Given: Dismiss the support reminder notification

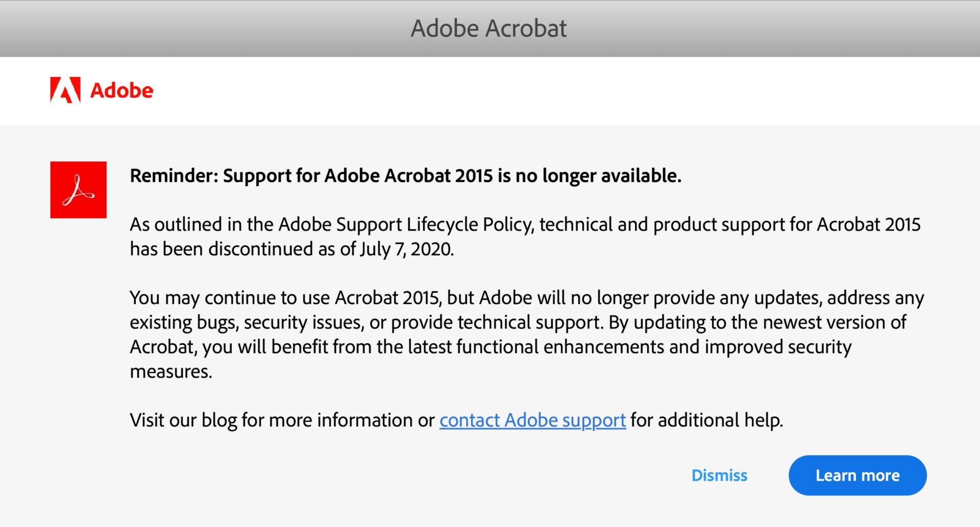Looking at the screenshot, I should point(719,475).
